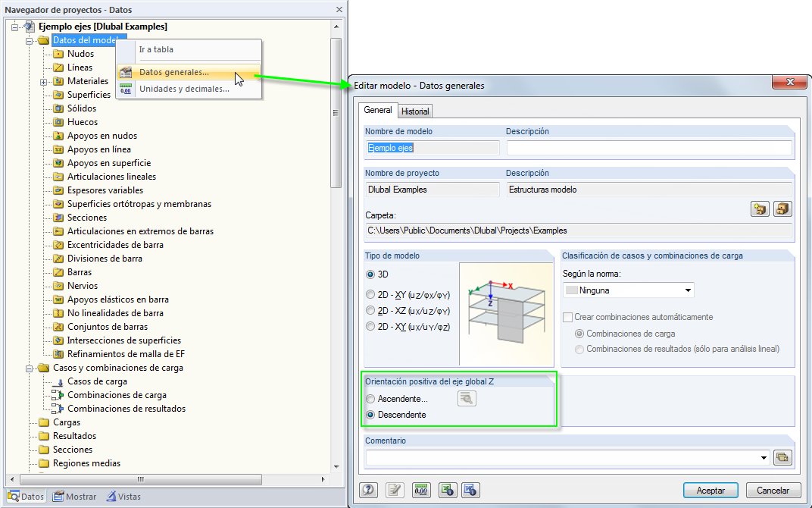Open the Vistas navigator tab
This screenshot has height=508, width=812.
pyautogui.click(x=123, y=497)
